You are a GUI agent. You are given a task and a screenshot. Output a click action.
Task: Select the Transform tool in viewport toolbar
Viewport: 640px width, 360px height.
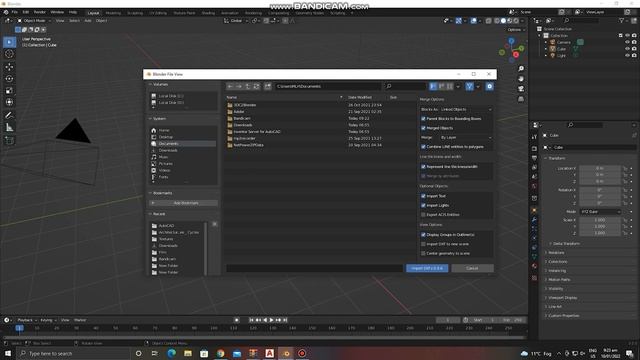pos(9,102)
